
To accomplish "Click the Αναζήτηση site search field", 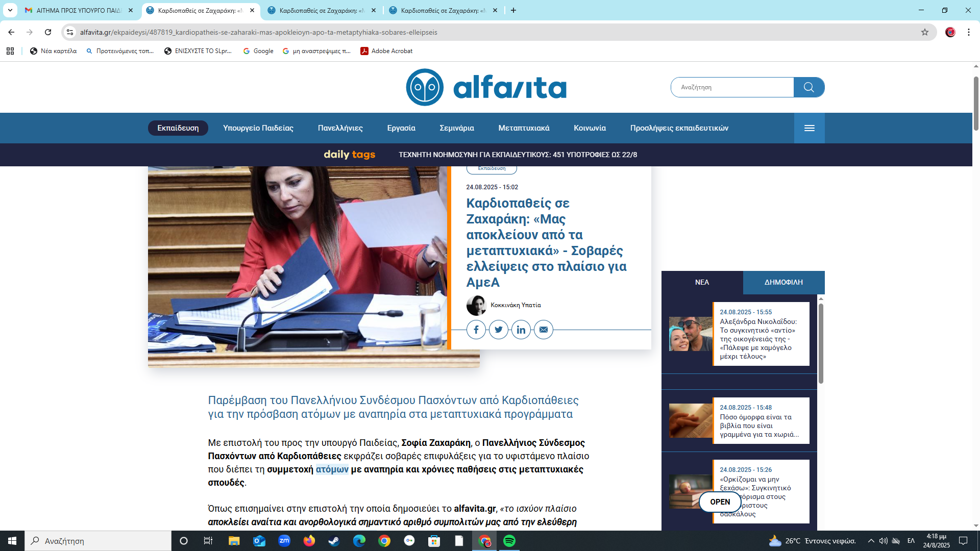I will [732, 87].
